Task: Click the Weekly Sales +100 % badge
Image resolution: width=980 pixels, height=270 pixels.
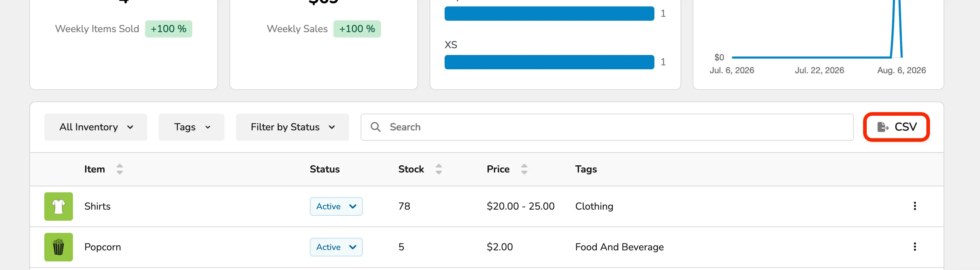Action: (357, 29)
